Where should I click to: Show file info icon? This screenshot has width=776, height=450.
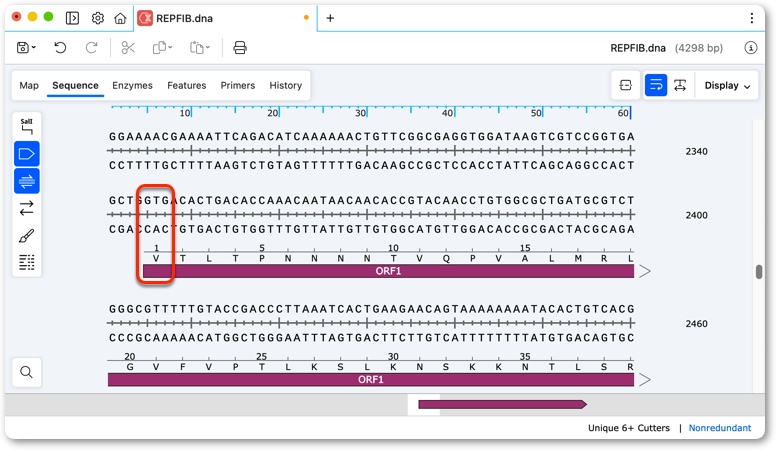pyautogui.click(x=751, y=48)
